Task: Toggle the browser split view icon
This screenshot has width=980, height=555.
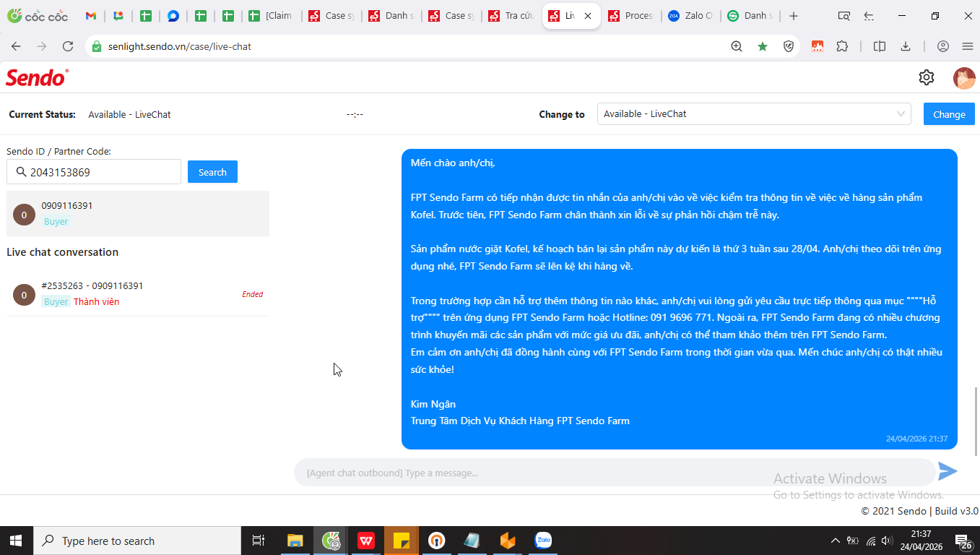Action: click(x=880, y=46)
